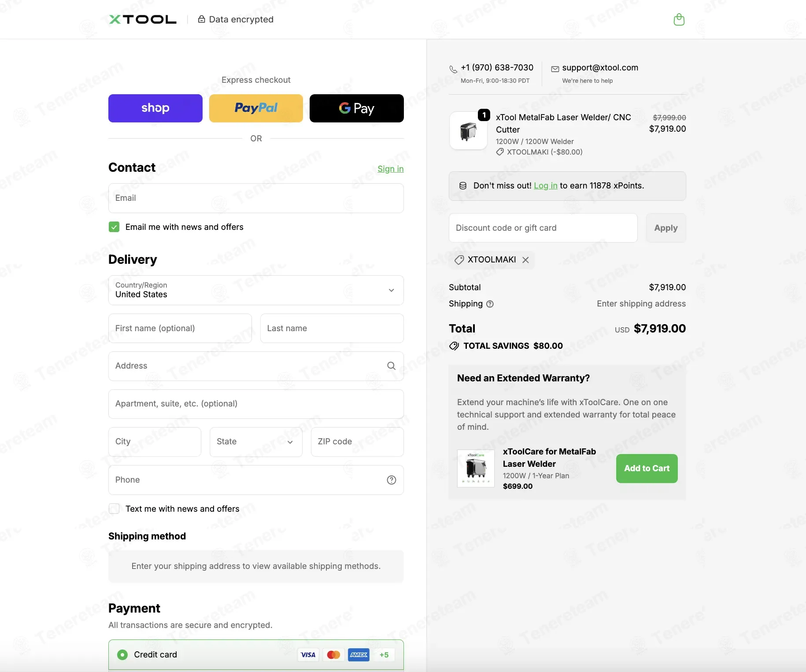Expand the State dropdown
Image resolution: width=806 pixels, height=672 pixels.
pyautogui.click(x=256, y=442)
